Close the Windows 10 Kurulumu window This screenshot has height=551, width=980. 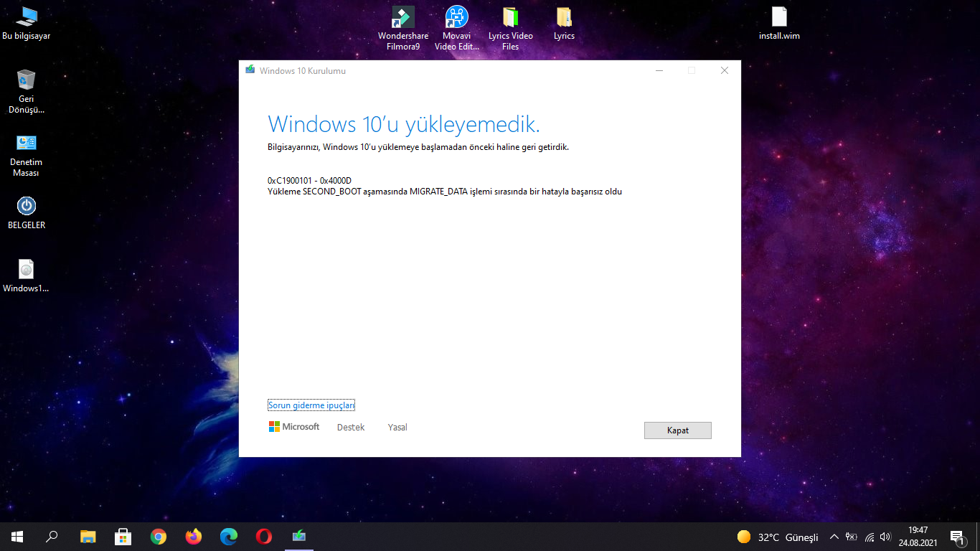725,70
